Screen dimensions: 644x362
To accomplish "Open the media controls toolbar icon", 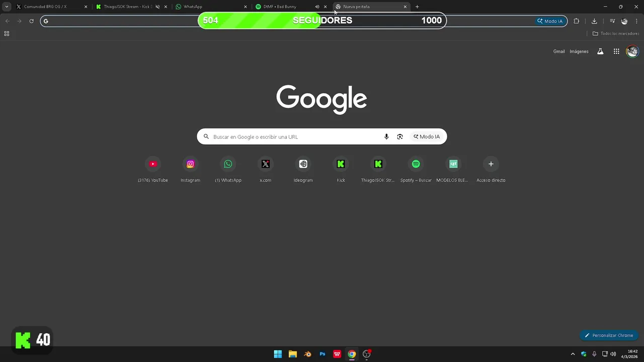I will click(612, 21).
